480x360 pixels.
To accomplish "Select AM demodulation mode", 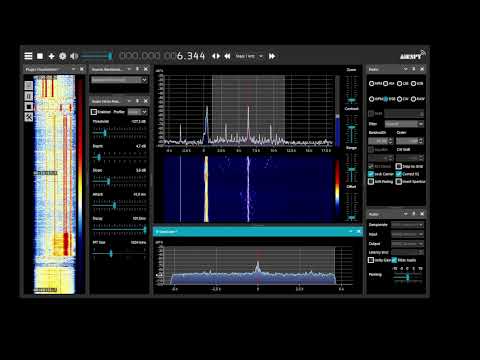I will 389,83.
